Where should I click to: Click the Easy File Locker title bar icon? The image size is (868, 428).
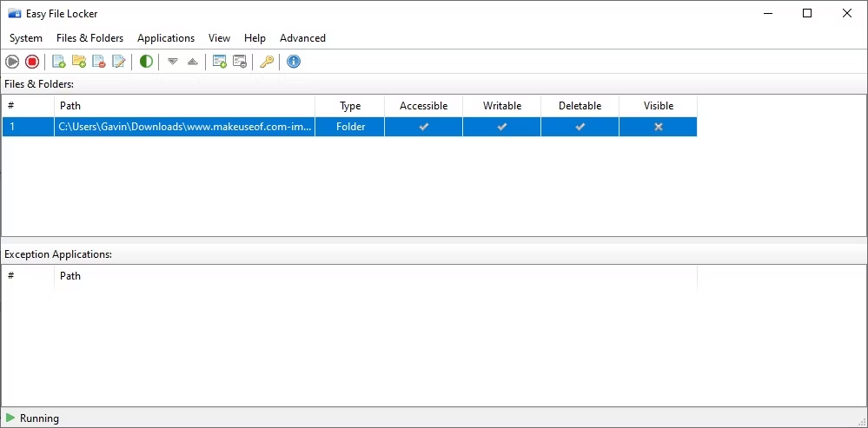[x=15, y=13]
